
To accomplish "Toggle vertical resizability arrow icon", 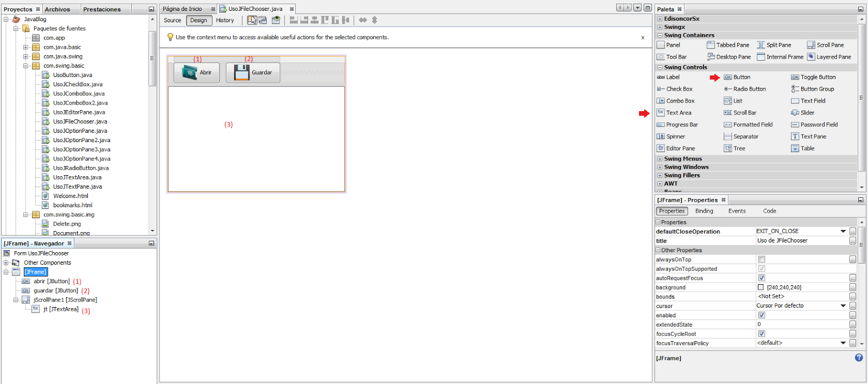I will point(374,20).
